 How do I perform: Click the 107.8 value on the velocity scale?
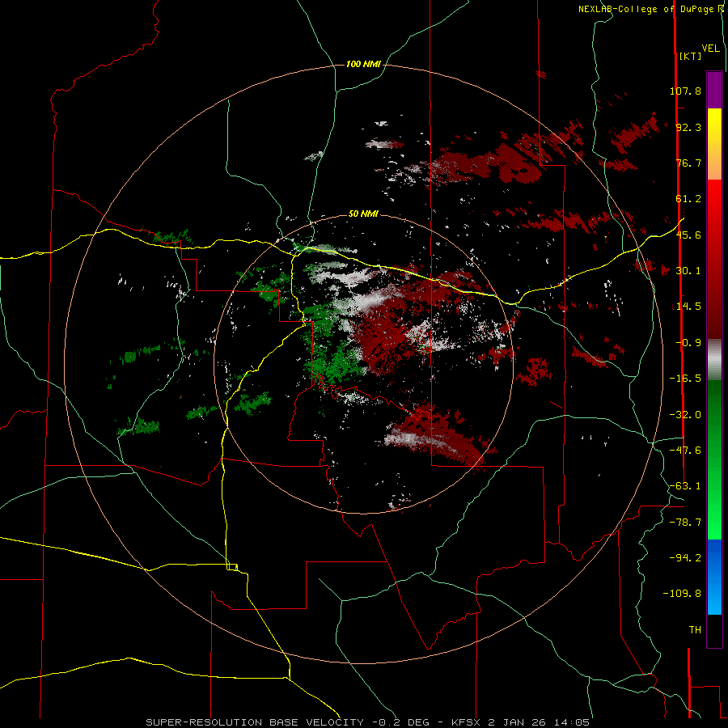[x=685, y=91]
